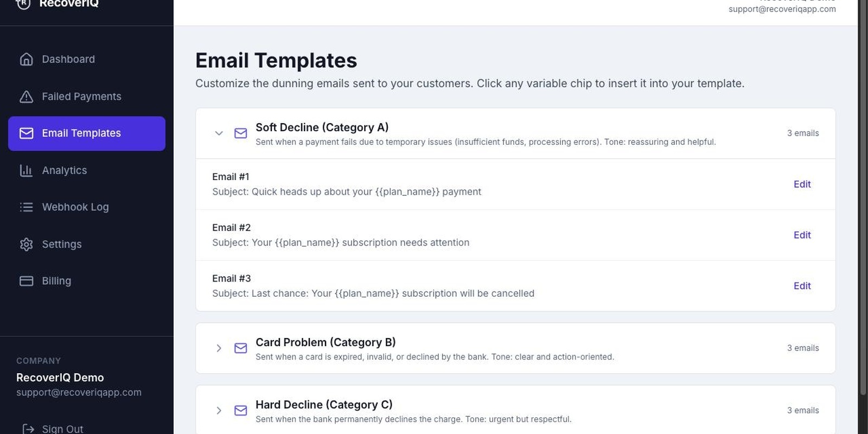The image size is (868, 434).
Task: Click the Webhook Log list icon
Action: [x=26, y=207]
